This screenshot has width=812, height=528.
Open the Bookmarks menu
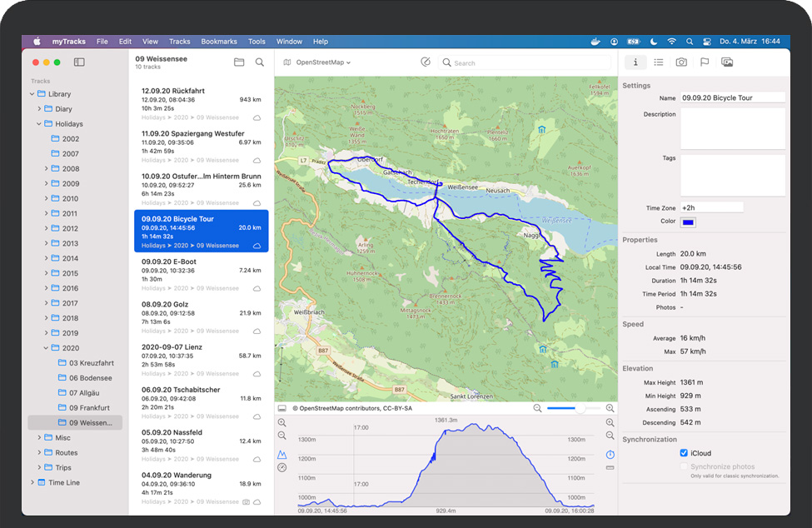pyautogui.click(x=219, y=42)
